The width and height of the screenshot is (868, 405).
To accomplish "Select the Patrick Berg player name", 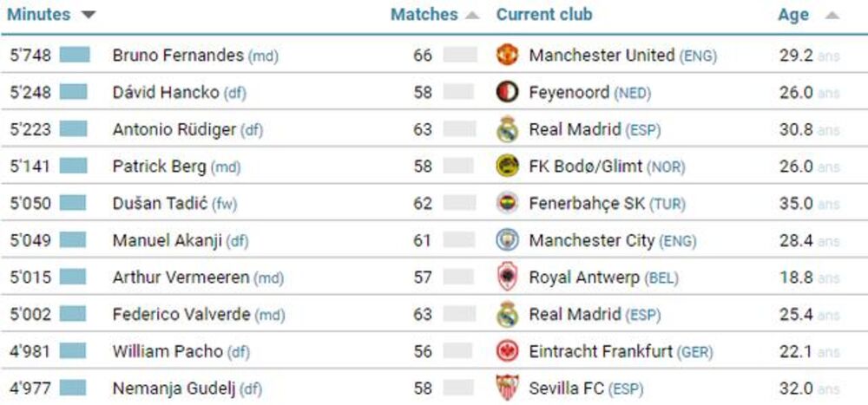I will tap(159, 167).
